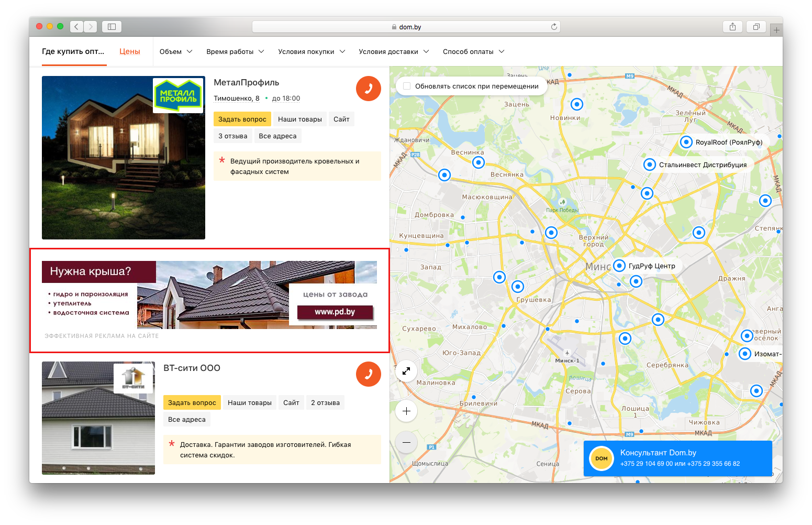Go forward with Safari forward arrow
This screenshot has height=525, width=812.
pyautogui.click(x=91, y=27)
